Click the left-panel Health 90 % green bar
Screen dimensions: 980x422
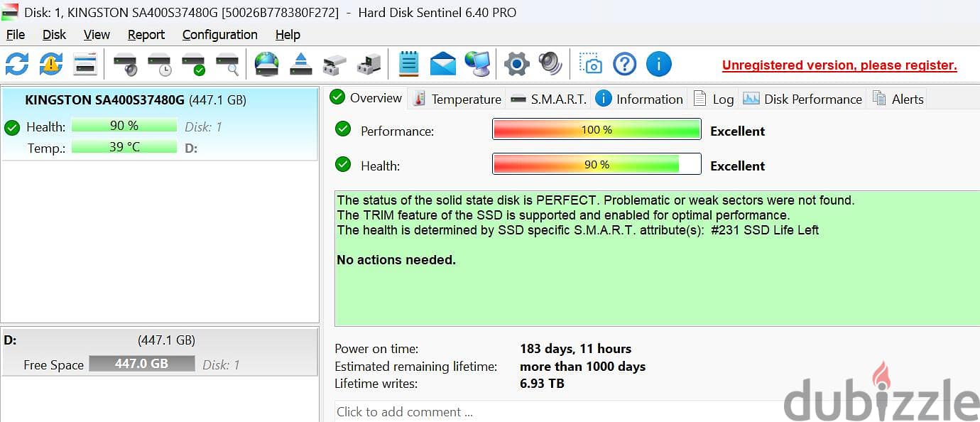pyautogui.click(x=124, y=126)
